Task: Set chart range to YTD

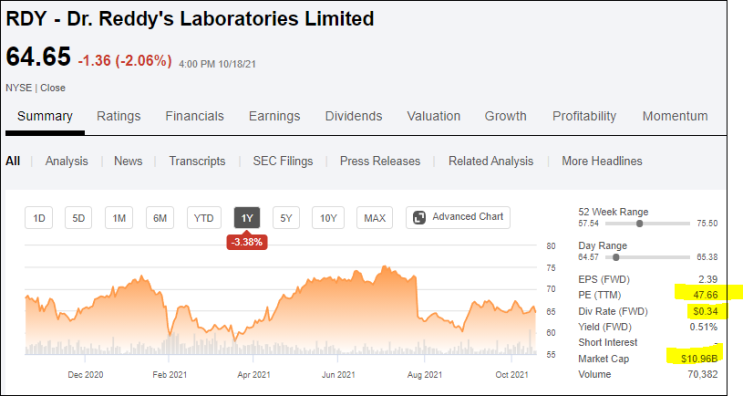Action: point(204,218)
